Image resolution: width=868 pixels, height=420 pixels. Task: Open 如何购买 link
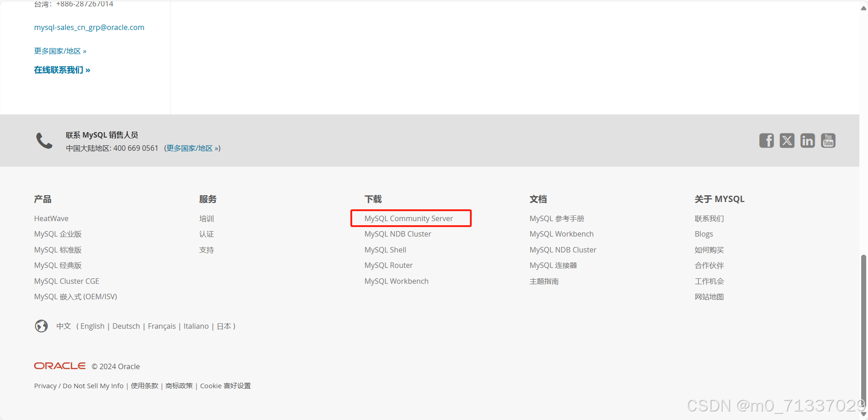709,250
